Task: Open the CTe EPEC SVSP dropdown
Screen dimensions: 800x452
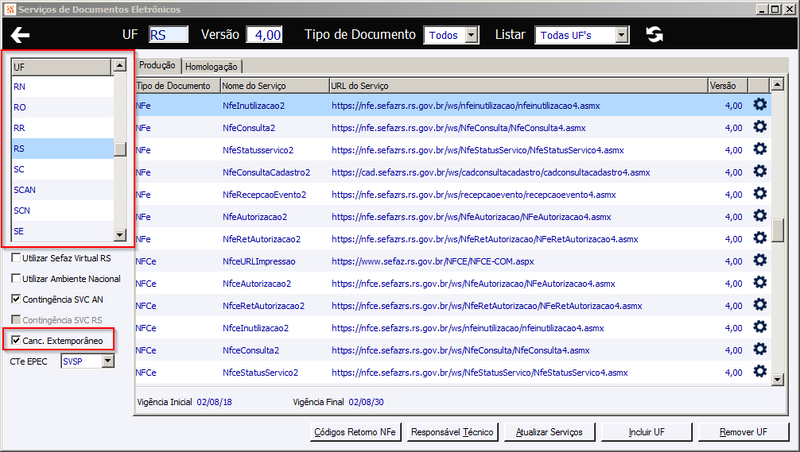Action: [x=108, y=361]
